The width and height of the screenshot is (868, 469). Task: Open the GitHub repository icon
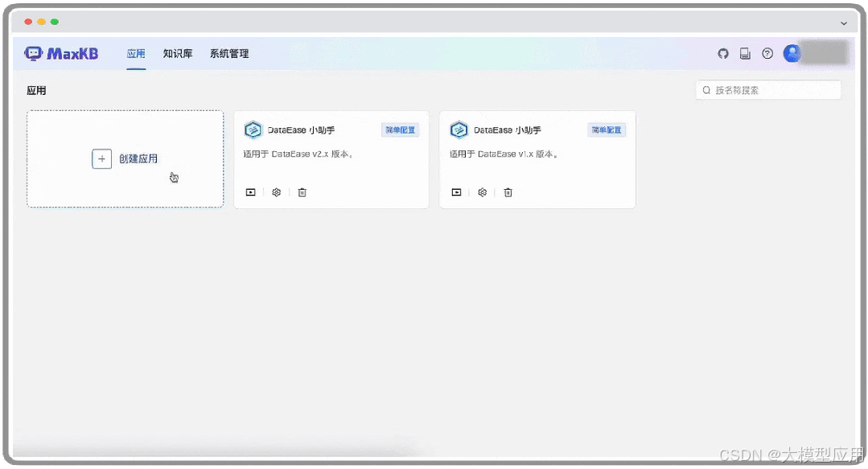(x=723, y=54)
